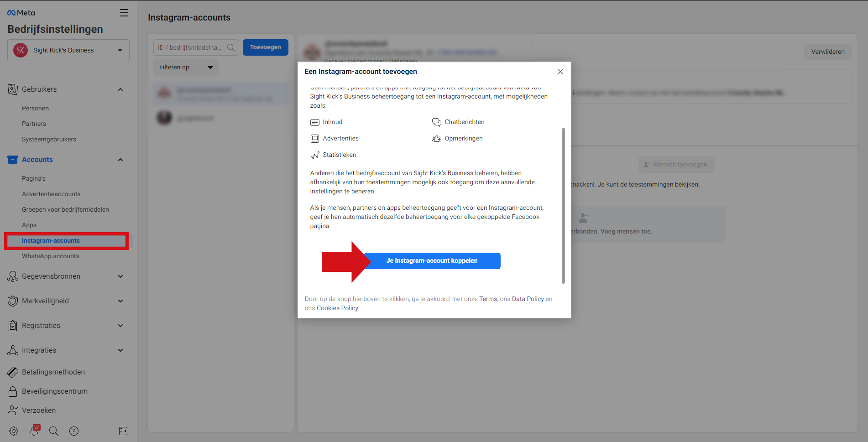
Task: Click the Beveiligingscentrum lock icon
Action: (13, 391)
